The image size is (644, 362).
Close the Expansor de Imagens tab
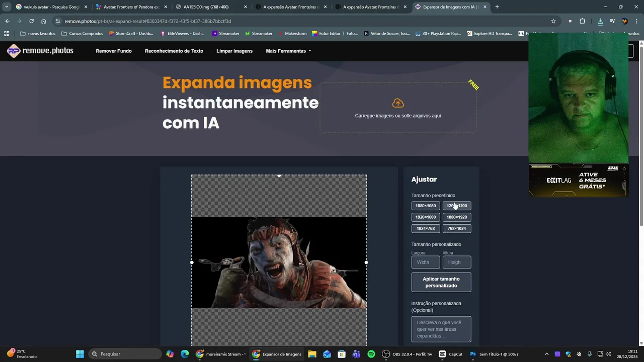tap(485, 7)
